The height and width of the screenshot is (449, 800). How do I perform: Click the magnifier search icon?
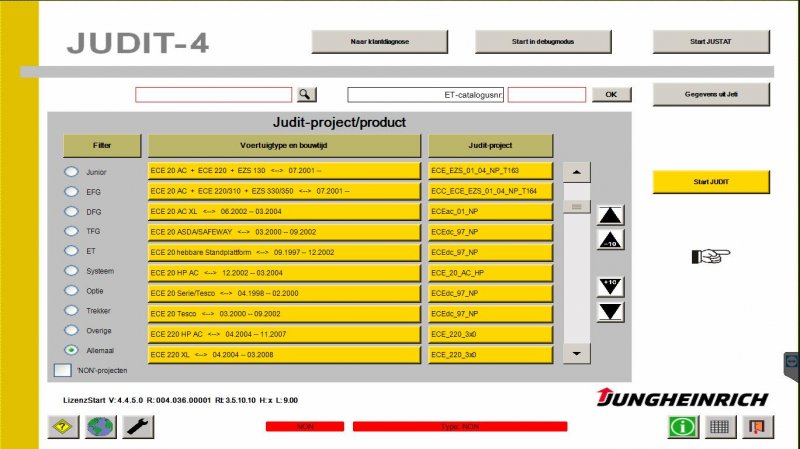coord(305,94)
